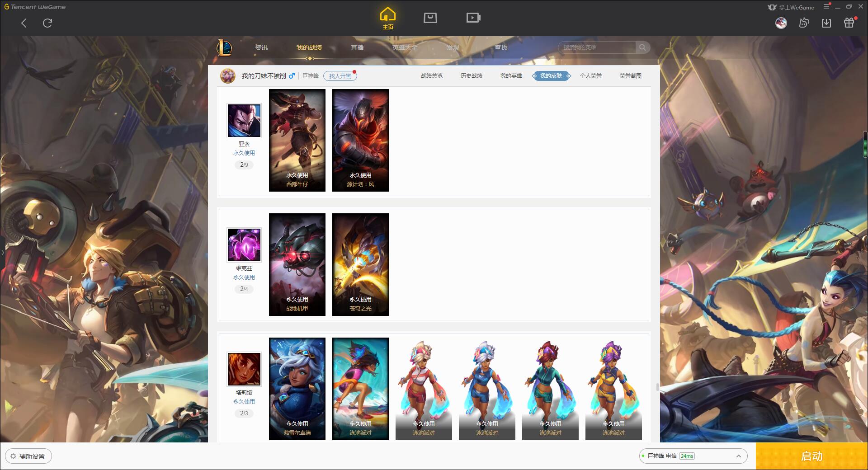Open the store bag icon

tap(430, 18)
